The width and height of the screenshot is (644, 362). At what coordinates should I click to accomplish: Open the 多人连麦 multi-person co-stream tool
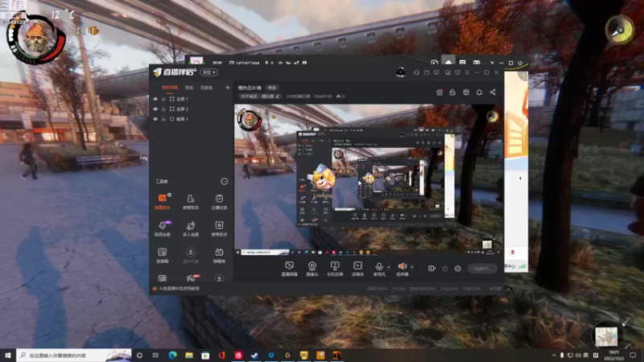pos(191,228)
